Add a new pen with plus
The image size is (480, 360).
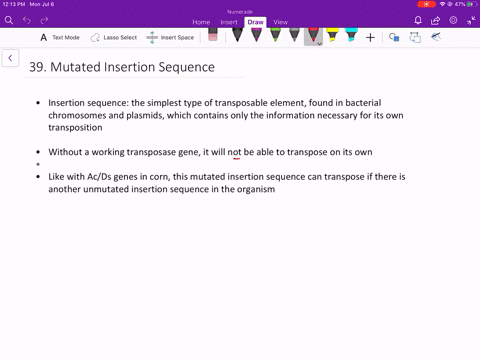coord(370,37)
